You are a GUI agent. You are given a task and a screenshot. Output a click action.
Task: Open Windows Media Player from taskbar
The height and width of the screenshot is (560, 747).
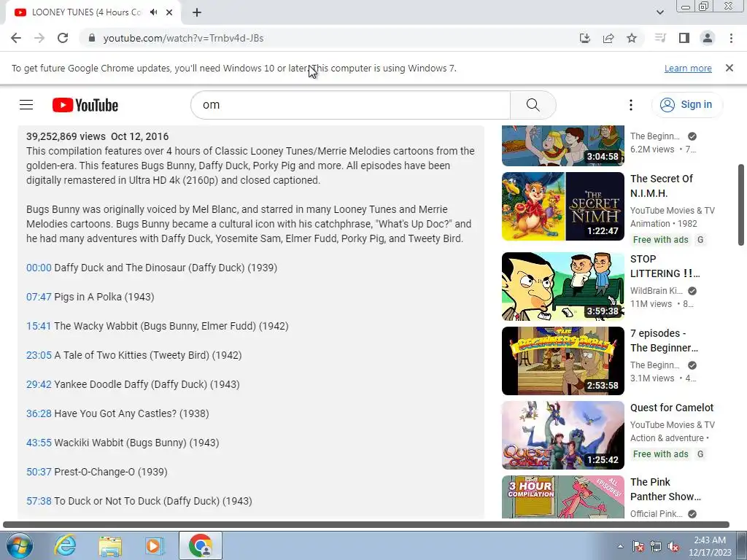155,545
